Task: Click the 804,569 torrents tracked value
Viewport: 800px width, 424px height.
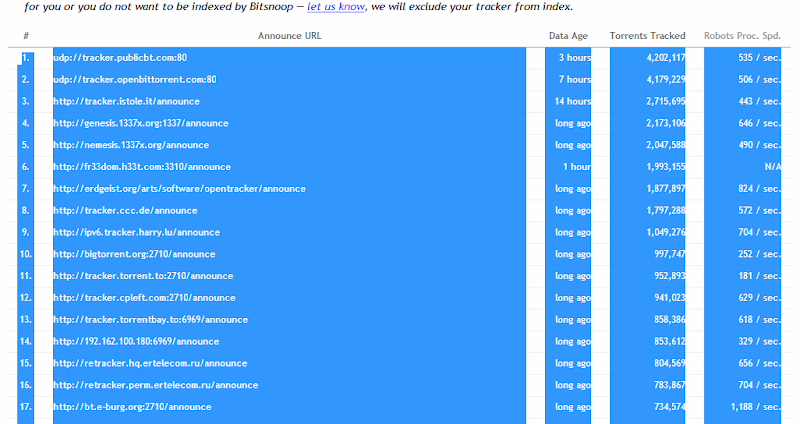Action: [x=670, y=363]
